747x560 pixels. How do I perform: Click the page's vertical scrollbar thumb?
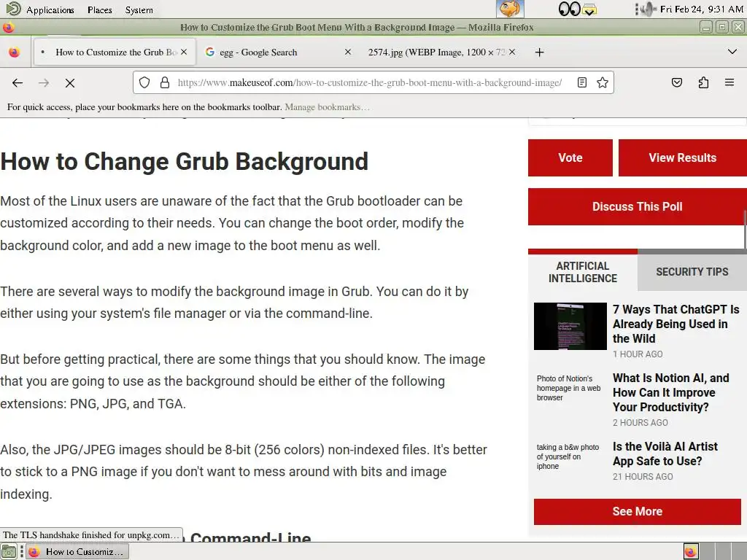click(745, 228)
